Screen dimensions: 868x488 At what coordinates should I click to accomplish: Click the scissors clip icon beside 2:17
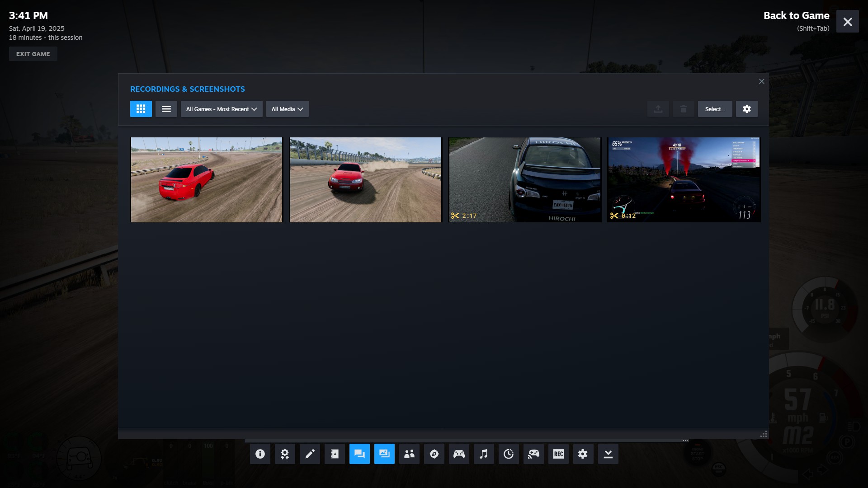click(455, 216)
